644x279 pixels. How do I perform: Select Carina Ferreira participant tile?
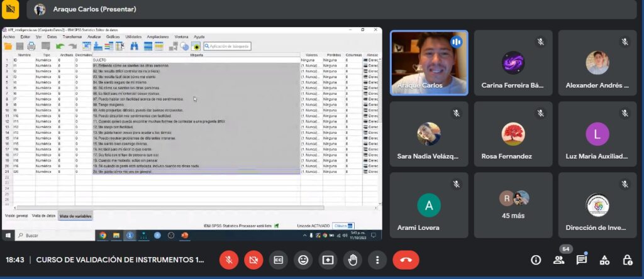pos(513,63)
